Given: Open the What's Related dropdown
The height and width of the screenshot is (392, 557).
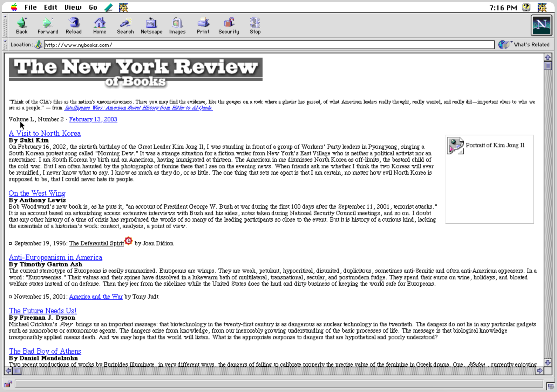Looking at the screenshot, I should click(x=524, y=44).
